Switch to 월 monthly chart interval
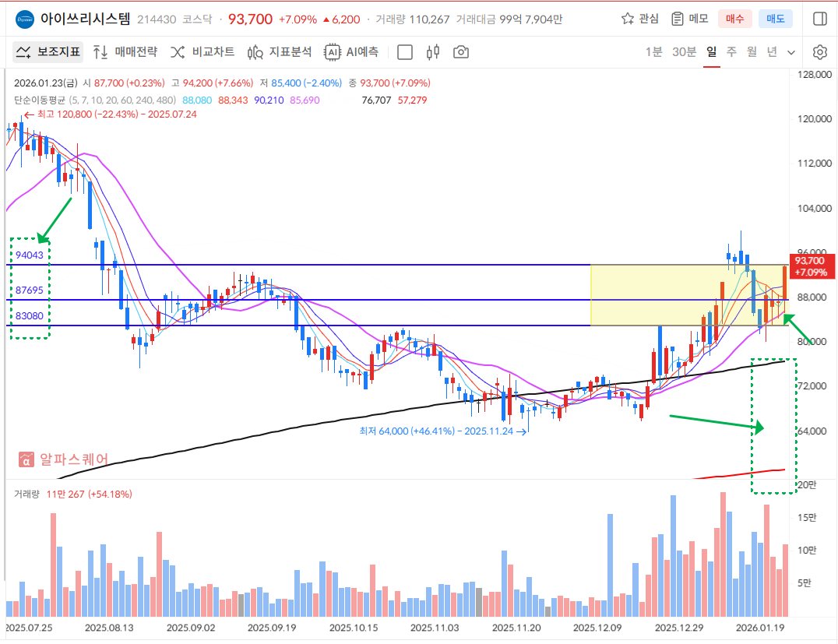838x644 pixels. [752, 52]
